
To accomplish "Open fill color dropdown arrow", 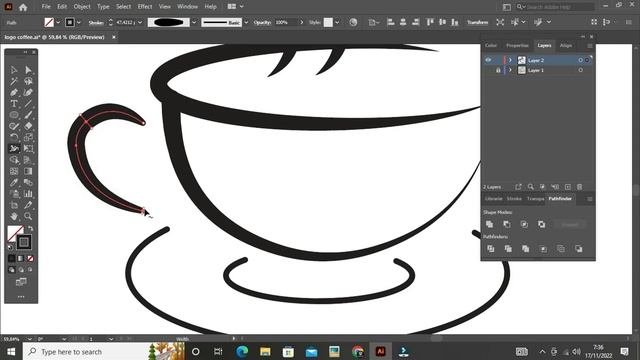I will coord(58,22).
